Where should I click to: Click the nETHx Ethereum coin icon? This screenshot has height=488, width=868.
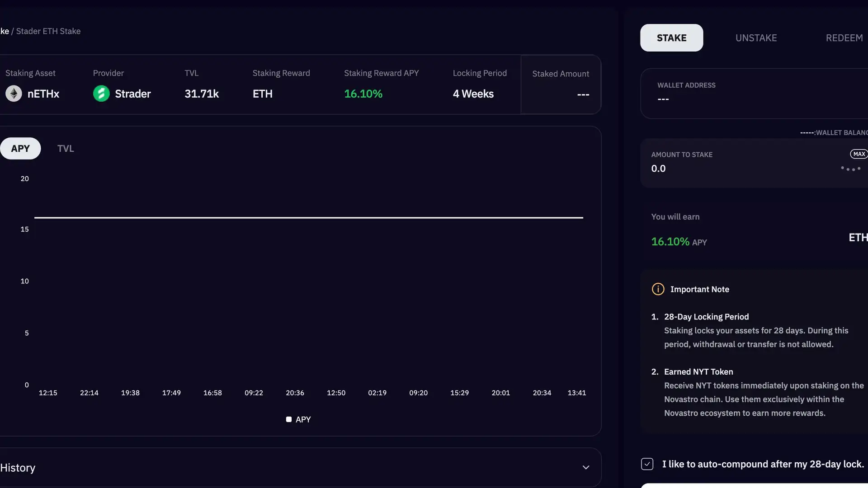point(14,94)
